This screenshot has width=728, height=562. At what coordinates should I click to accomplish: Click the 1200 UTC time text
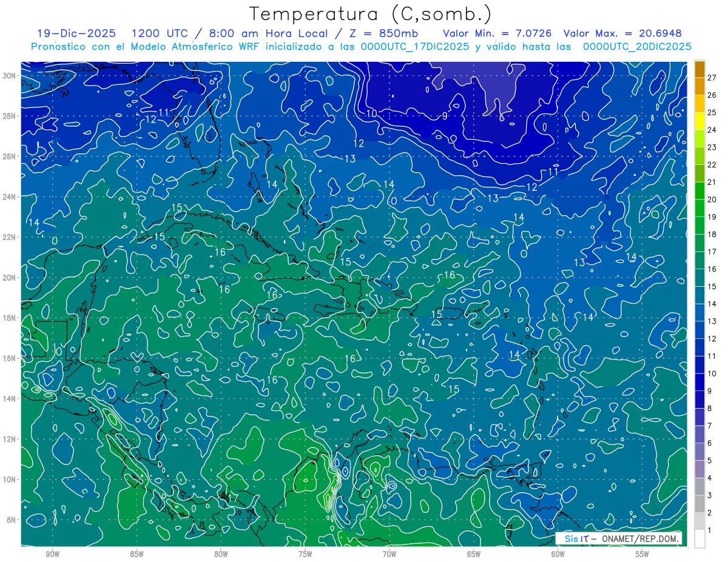coord(160,33)
